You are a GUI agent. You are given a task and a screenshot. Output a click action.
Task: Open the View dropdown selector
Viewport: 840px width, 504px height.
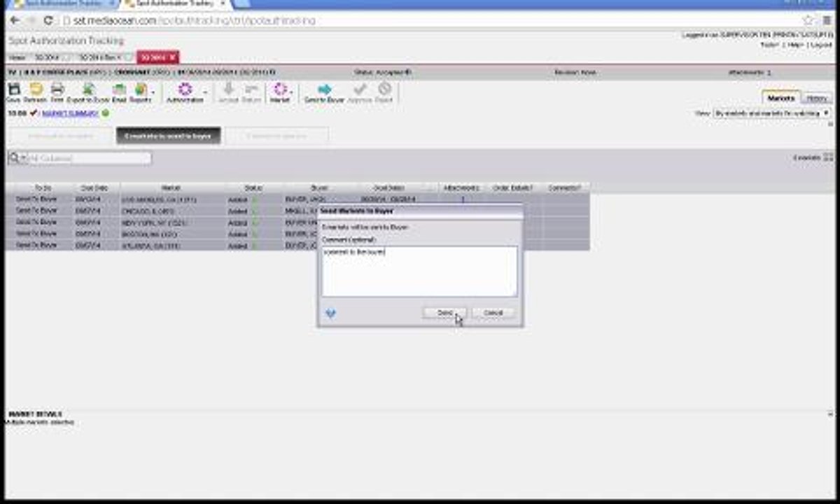771,113
